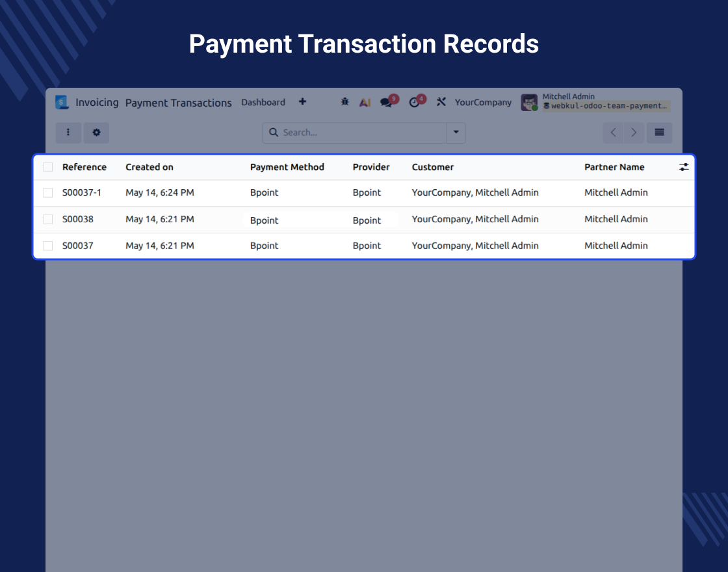Click Provider Bpoint in S00038 row
Screen dimensions: 728x572
click(367, 220)
